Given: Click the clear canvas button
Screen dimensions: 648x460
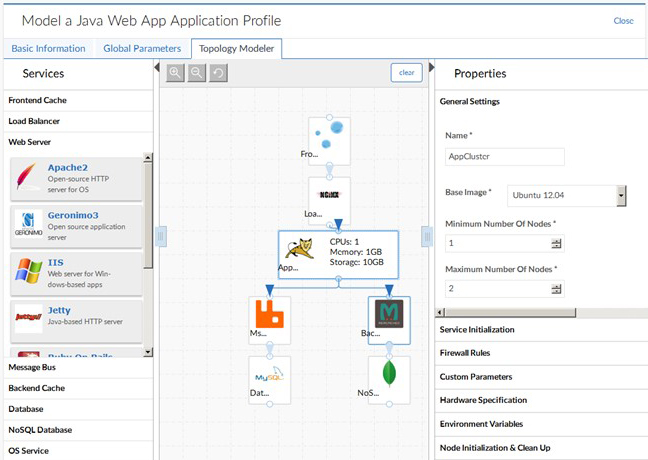Looking at the screenshot, I should point(406,73).
